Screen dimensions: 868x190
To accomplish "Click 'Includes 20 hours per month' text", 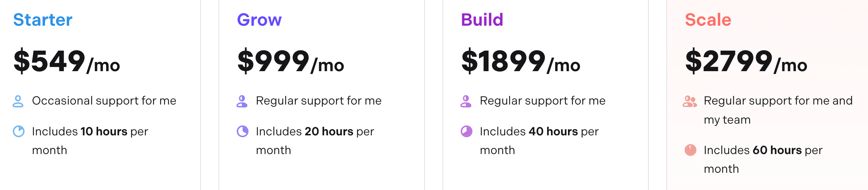I will tap(315, 140).
